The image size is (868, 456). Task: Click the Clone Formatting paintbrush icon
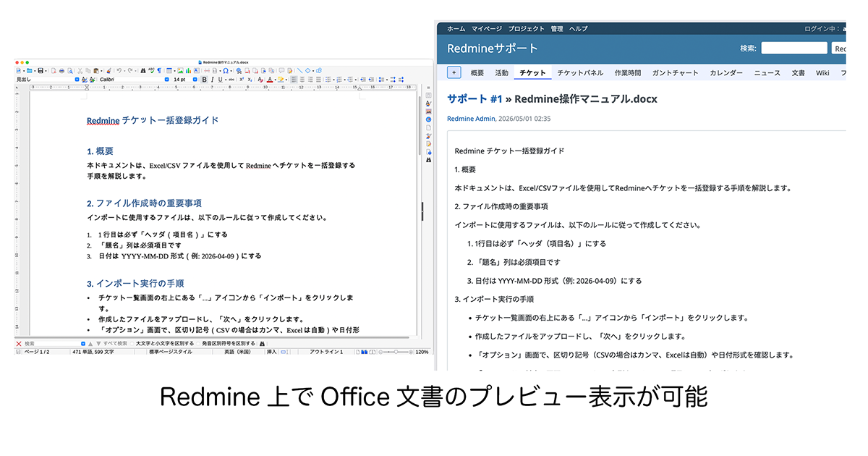109,71
